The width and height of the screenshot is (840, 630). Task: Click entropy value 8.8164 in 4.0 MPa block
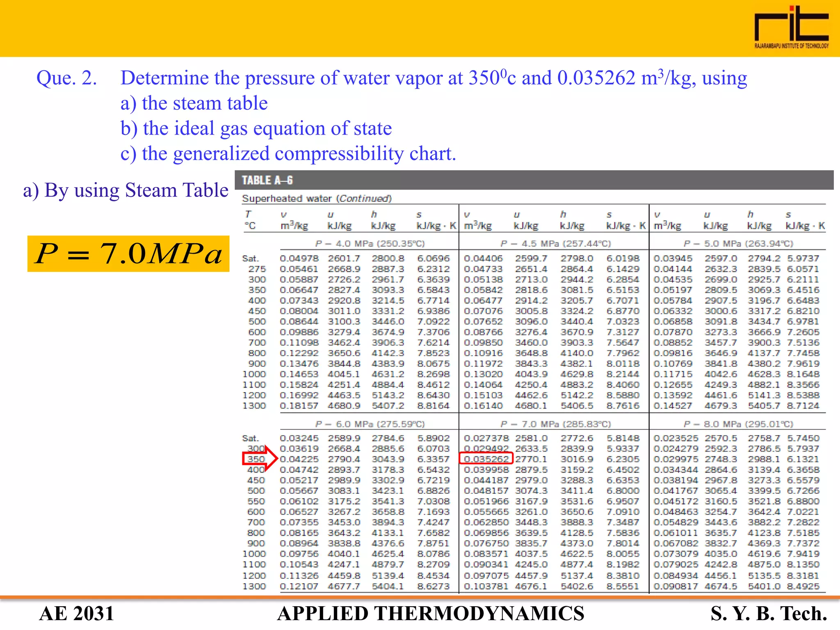coord(434,406)
